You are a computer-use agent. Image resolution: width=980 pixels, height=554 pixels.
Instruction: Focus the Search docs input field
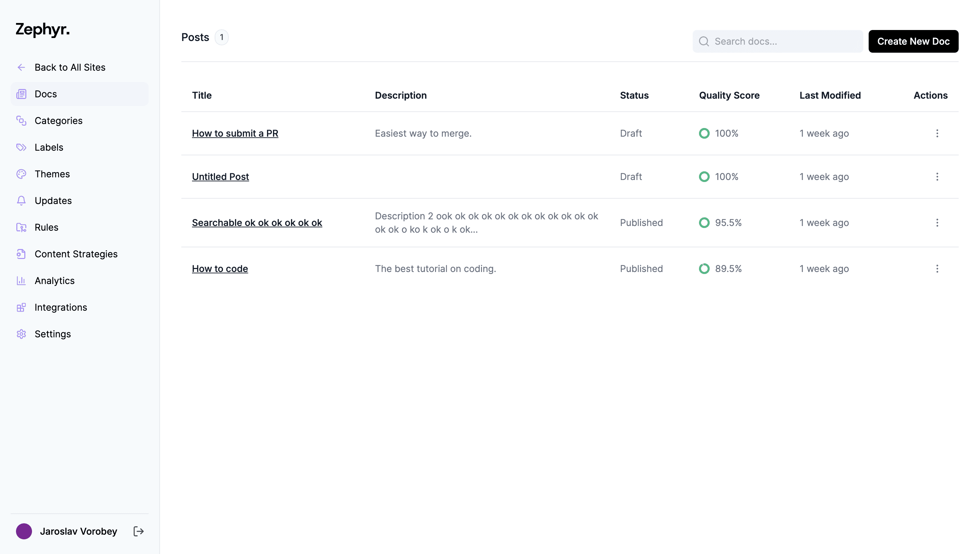(x=784, y=41)
